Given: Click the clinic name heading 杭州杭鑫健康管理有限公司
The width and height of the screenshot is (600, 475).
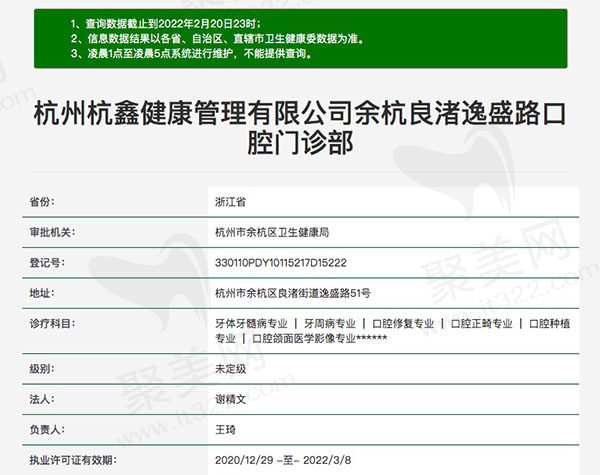Looking at the screenshot, I should coord(300,128).
